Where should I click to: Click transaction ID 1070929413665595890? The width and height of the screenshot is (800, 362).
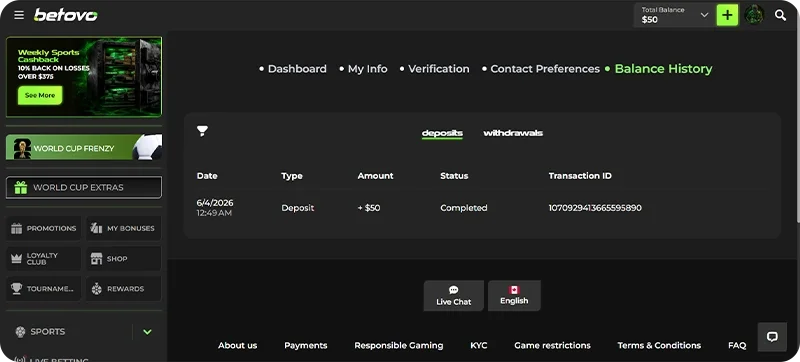[595, 208]
